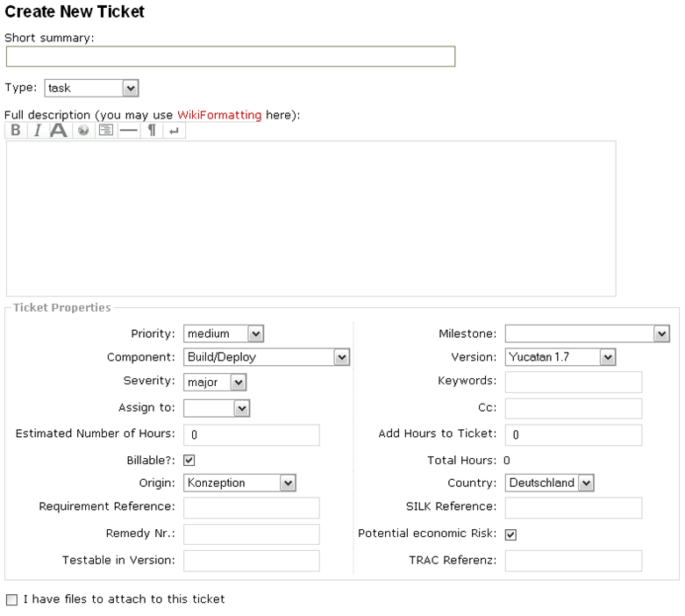Open Component dropdown showing Build/Deploy
The height and width of the screenshot is (616, 685).
(267, 357)
